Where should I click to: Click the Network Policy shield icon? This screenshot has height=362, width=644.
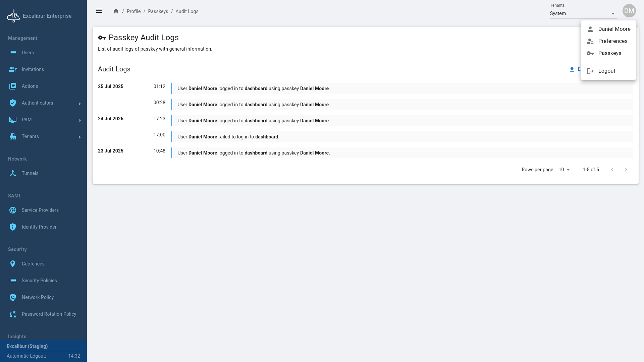coord(13,297)
